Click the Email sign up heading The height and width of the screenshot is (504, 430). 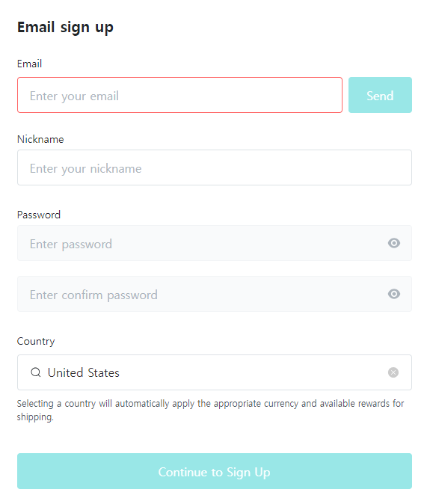pyautogui.click(x=65, y=28)
